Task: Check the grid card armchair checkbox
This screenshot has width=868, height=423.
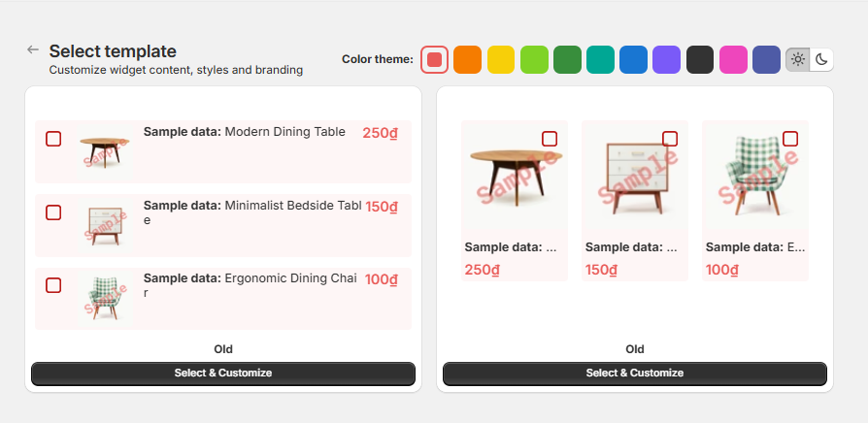Action: 790,139
